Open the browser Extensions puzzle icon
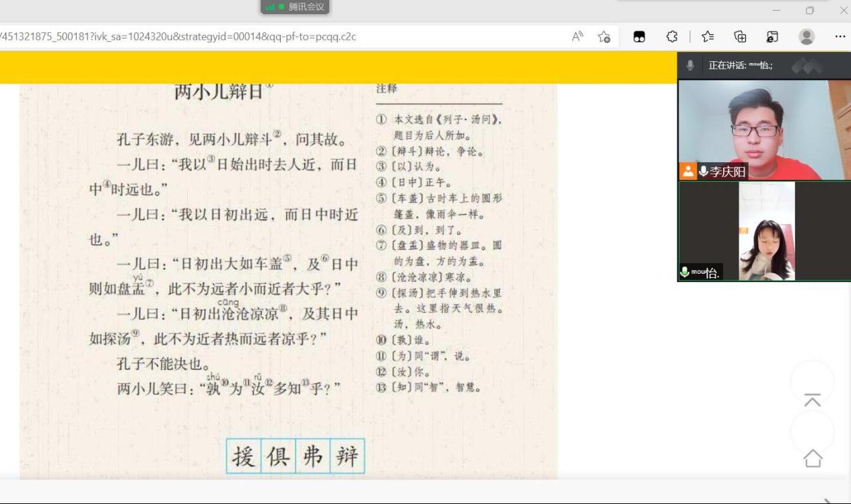Image resolution: width=851 pixels, height=504 pixels. [672, 37]
